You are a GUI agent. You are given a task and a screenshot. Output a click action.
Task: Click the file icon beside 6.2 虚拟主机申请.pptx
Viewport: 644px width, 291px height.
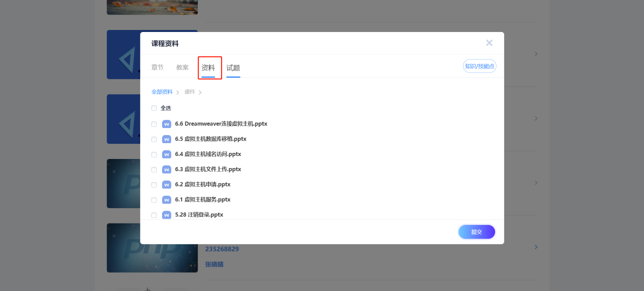click(x=166, y=185)
